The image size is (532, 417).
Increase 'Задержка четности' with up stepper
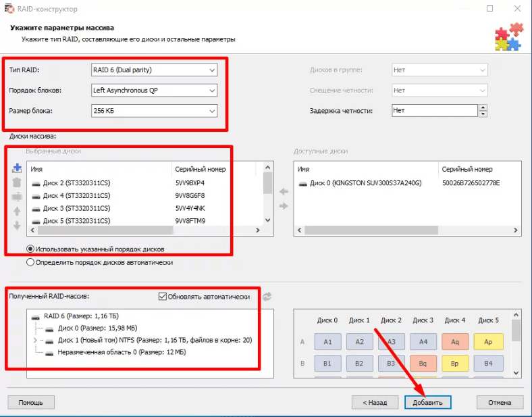point(482,107)
